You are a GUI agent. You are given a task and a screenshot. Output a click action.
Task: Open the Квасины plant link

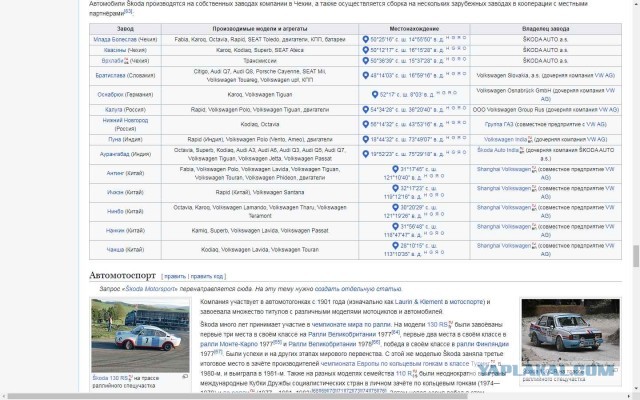[x=115, y=50]
